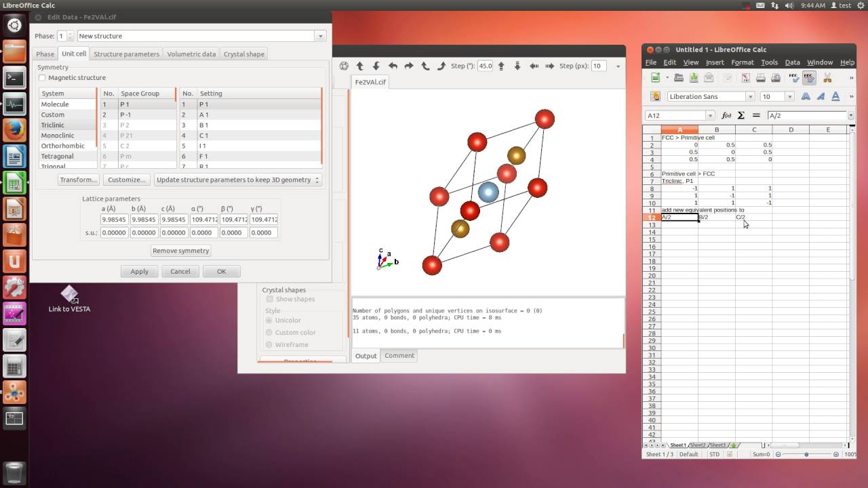Click the VESTA translate-down icon
The width and height of the screenshot is (868, 488).
517,66
